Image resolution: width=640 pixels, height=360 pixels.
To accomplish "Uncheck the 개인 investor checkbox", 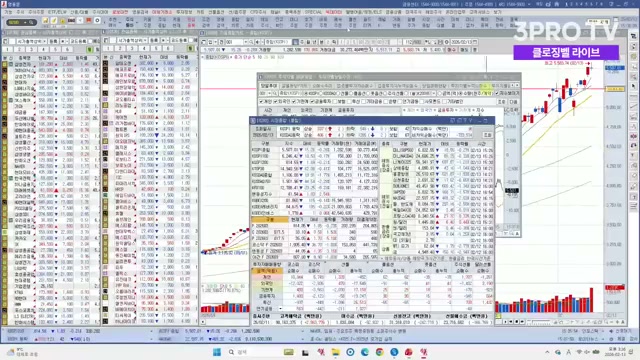I will (x=261, y=102).
